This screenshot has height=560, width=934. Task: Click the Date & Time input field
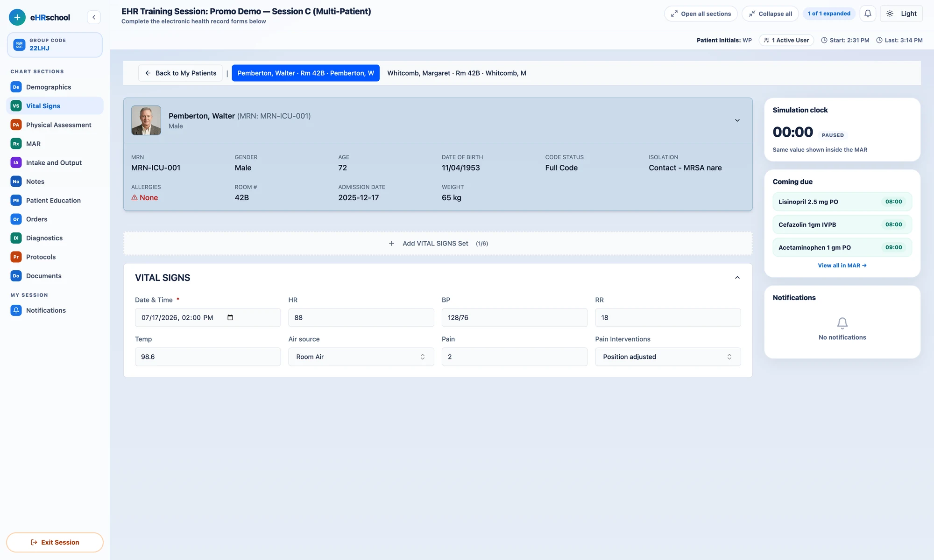[208, 318]
